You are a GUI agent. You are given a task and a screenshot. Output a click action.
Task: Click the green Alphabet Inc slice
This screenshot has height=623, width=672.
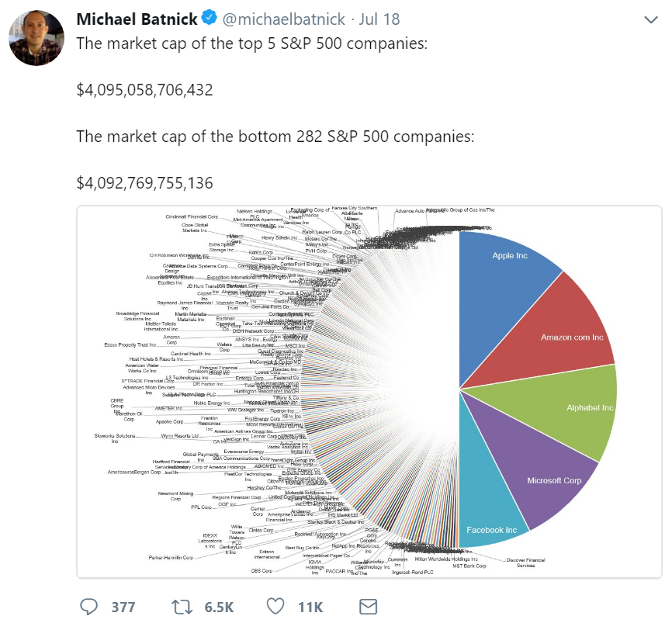tap(574, 407)
